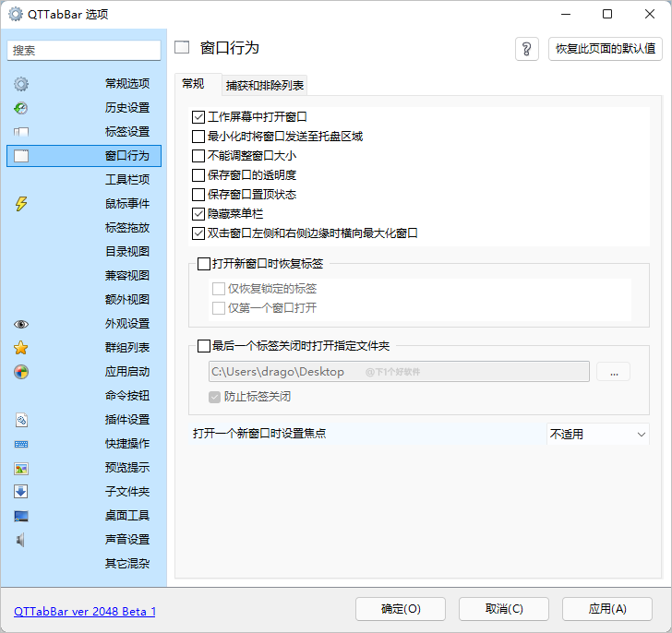Open the 不适用 focus dropdown
The width and height of the screenshot is (672, 633).
(x=598, y=435)
